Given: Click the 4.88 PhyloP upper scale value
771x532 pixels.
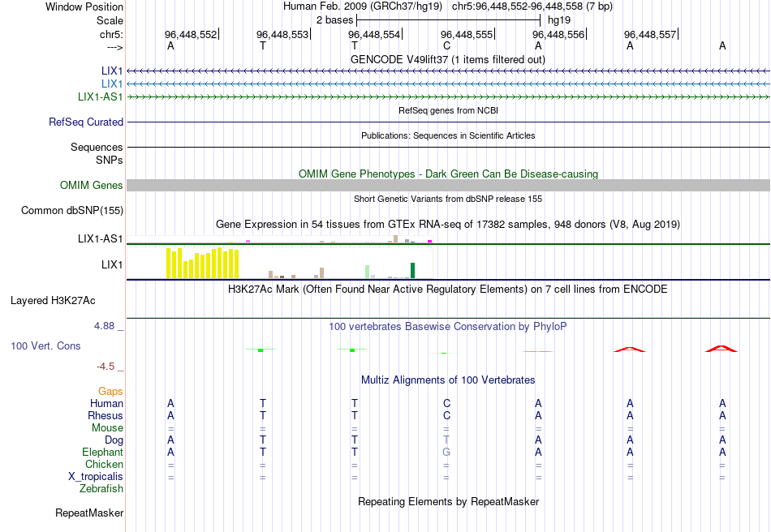Looking at the screenshot, I should tap(104, 326).
